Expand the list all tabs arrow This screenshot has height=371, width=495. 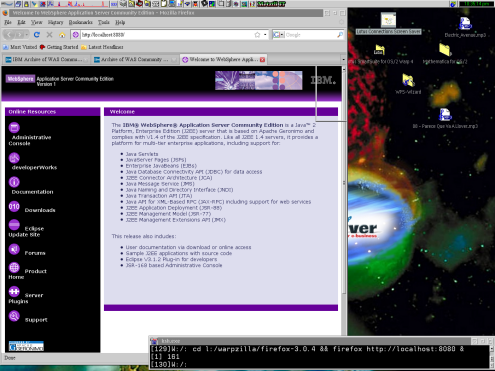point(343,60)
